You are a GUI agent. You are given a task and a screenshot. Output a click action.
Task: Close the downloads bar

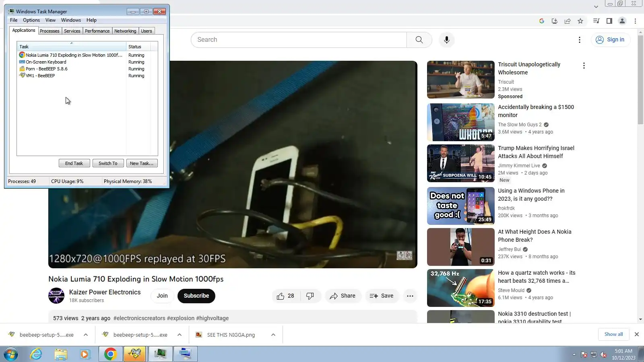pyautogui.click(x=636, y=334)
